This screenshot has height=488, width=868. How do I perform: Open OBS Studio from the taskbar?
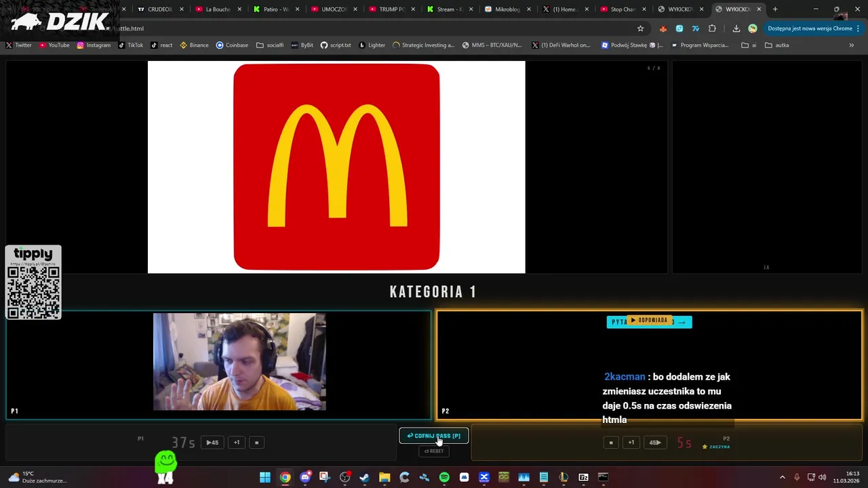[344, 477]
